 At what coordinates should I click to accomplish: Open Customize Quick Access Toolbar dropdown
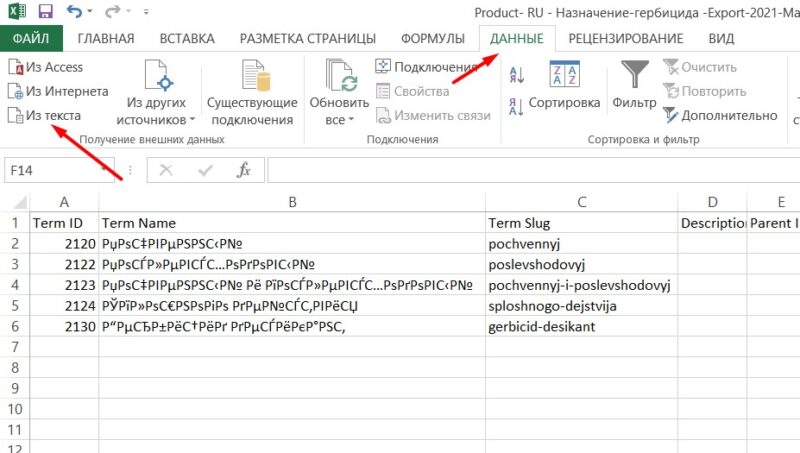click(x=146, y=11)
